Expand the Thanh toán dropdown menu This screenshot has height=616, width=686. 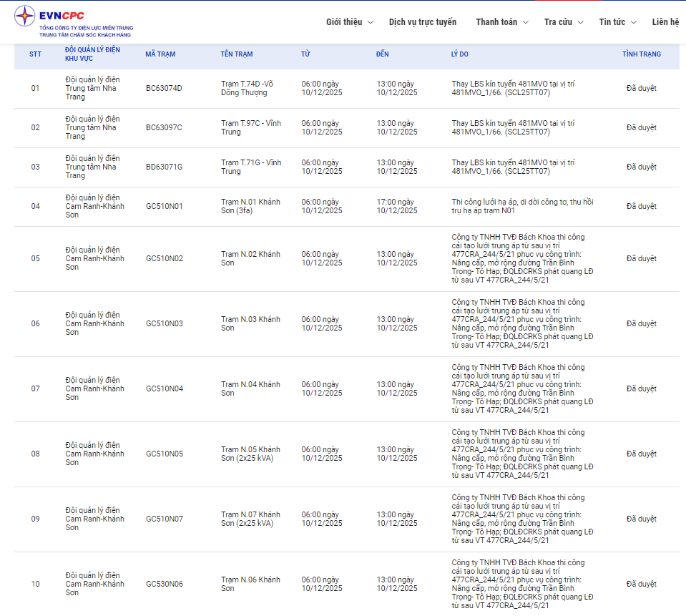coord(501,22)
